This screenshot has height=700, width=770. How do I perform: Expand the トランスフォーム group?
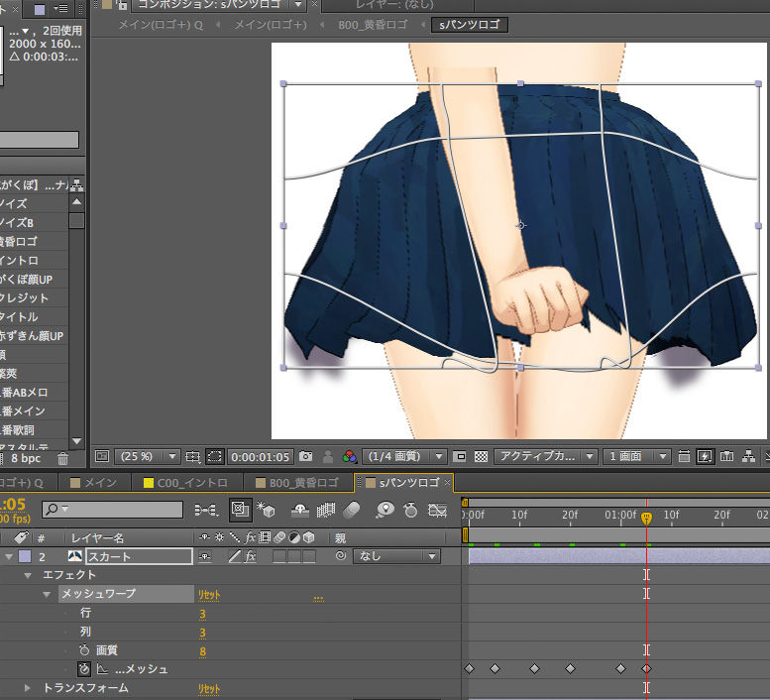(28, 688)
